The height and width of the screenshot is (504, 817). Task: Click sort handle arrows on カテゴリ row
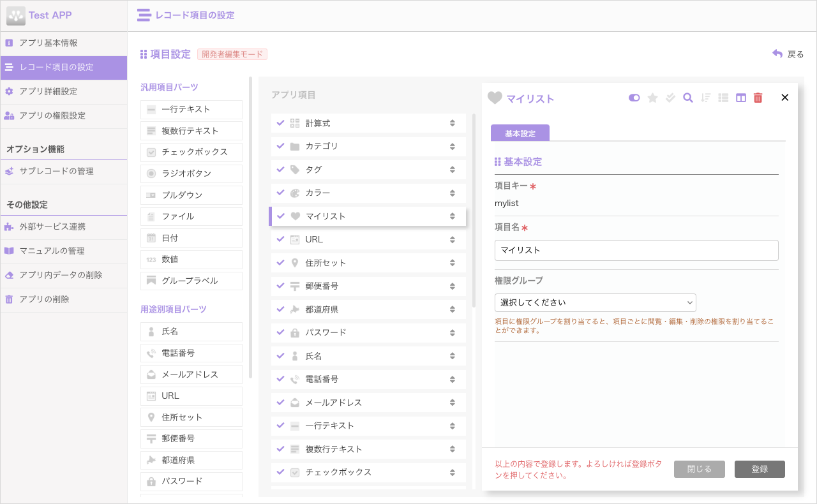453,146
